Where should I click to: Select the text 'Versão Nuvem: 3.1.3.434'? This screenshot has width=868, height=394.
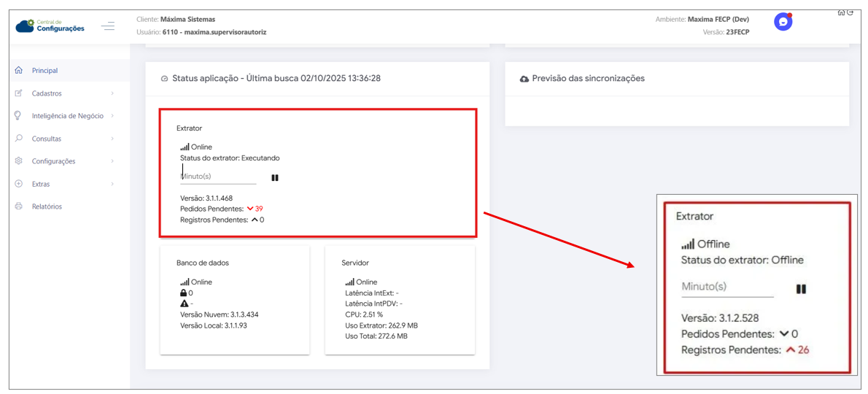click(x=220, y=314)
